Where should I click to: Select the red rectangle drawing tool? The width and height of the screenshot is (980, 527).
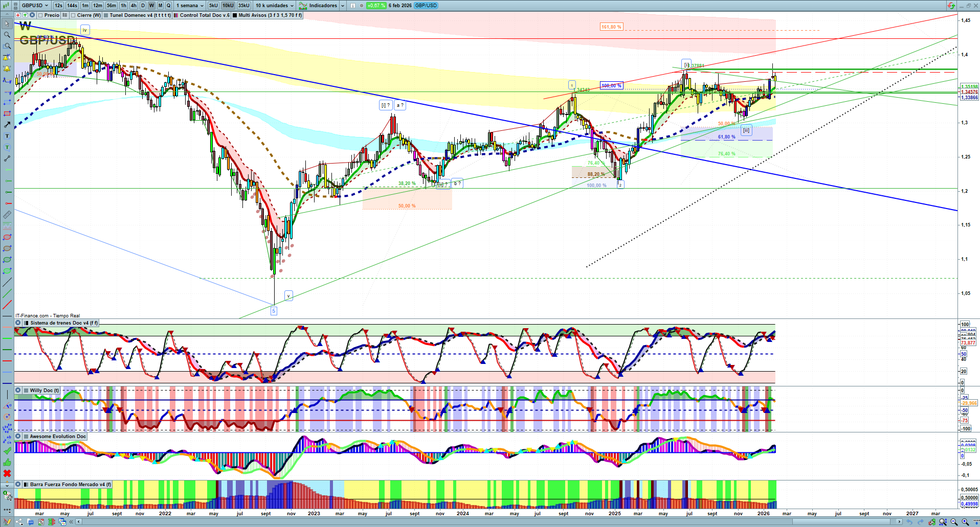7,113
